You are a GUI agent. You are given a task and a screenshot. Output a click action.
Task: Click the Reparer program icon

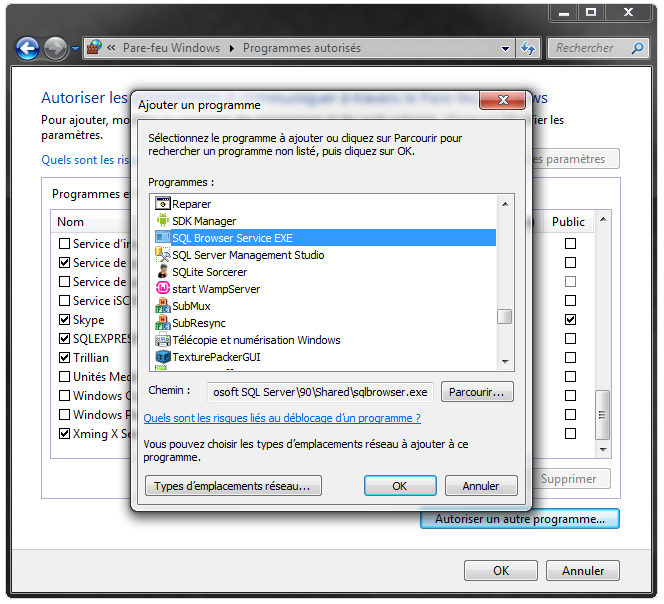tap(163, 204)
